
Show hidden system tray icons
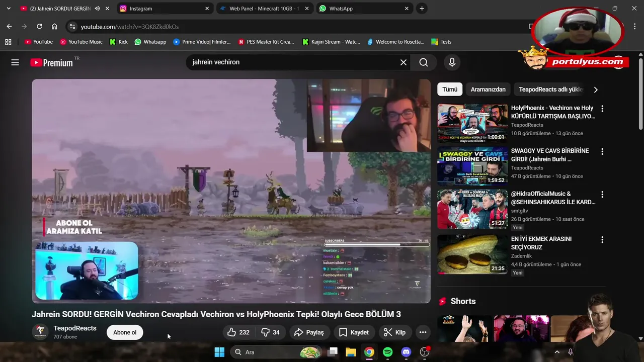[557, 352]
